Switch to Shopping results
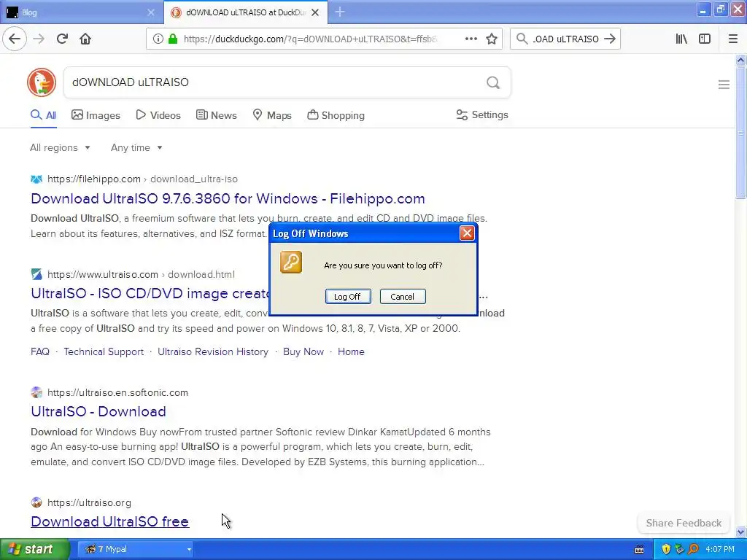This screenshot has height=560, width=747. [x=336, y=115]
